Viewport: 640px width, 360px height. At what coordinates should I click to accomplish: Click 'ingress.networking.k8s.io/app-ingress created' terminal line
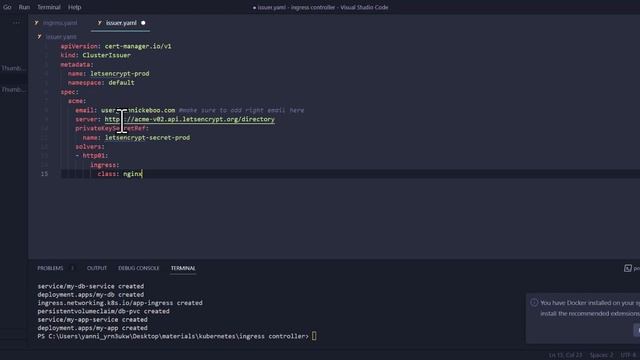click(120, 303)
